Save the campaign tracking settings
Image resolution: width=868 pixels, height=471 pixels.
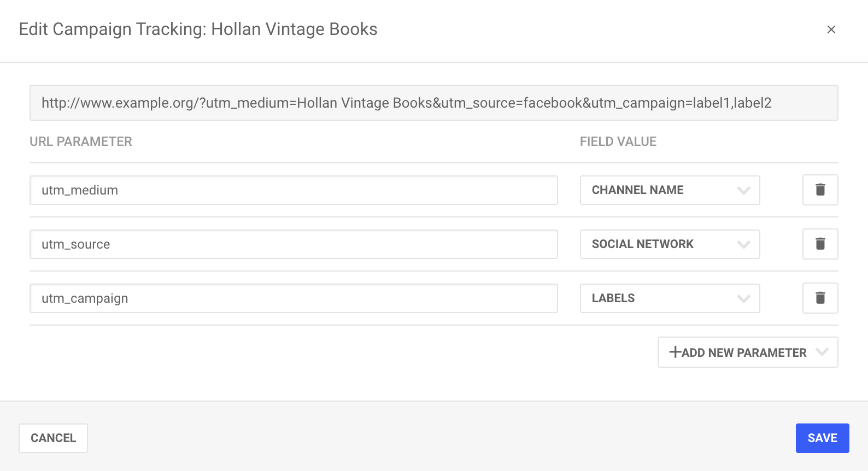coord(822,438)
